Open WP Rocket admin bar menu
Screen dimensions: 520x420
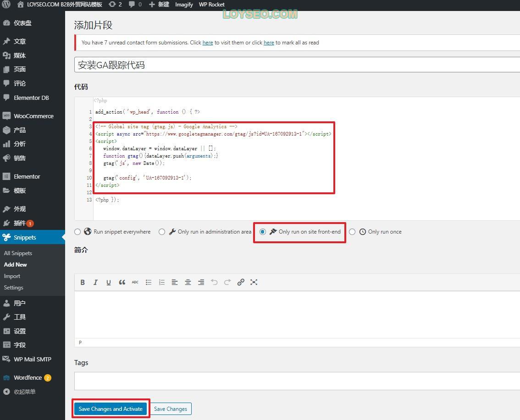pos(211,4)
